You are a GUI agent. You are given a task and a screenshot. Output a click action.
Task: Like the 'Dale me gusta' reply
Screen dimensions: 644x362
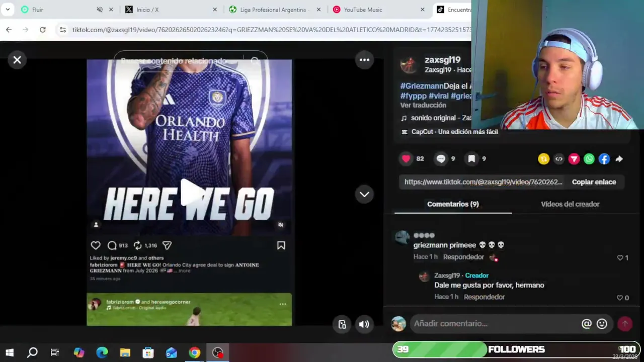point(620,298)
